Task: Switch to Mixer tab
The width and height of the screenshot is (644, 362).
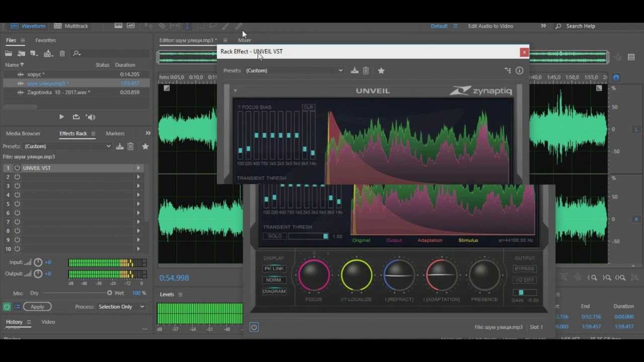Action: point(245,40)
